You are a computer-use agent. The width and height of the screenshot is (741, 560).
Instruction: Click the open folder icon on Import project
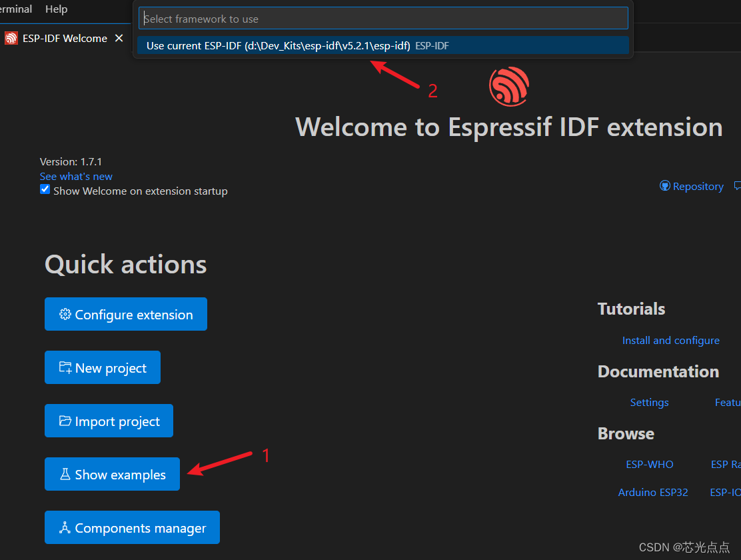65,421
